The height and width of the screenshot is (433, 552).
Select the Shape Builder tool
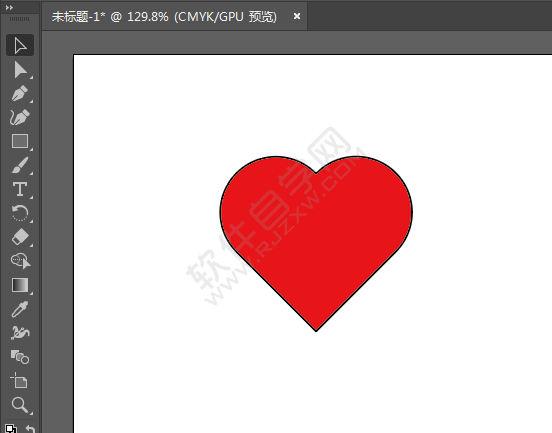tap(20, 261)
